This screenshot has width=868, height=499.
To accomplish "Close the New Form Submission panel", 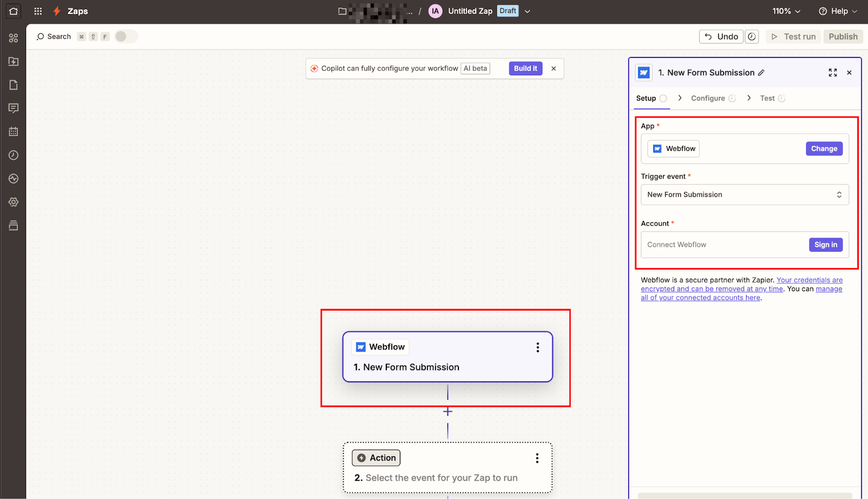I will click(x=850, y=73).
